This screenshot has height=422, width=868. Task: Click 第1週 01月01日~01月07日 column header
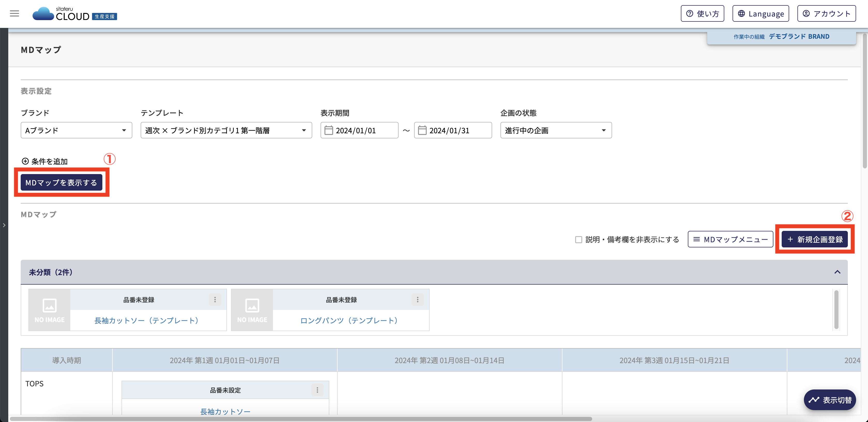pos(225,360)
